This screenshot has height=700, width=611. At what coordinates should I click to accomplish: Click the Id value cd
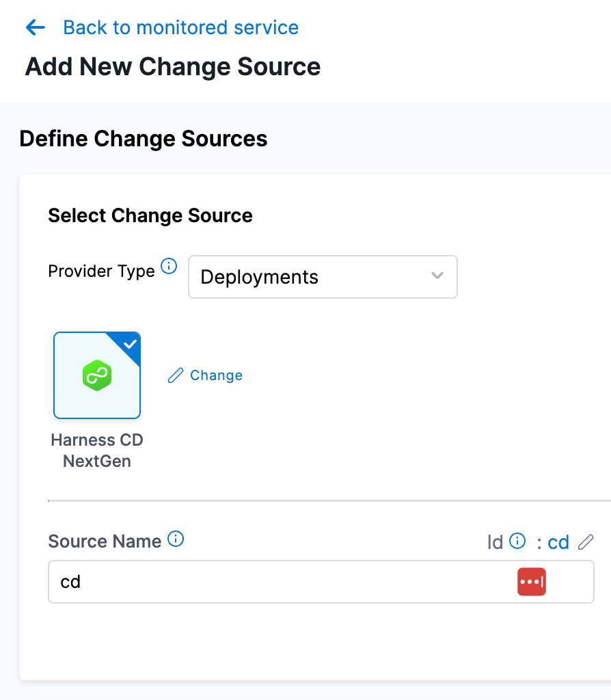(x=558, y=542)
